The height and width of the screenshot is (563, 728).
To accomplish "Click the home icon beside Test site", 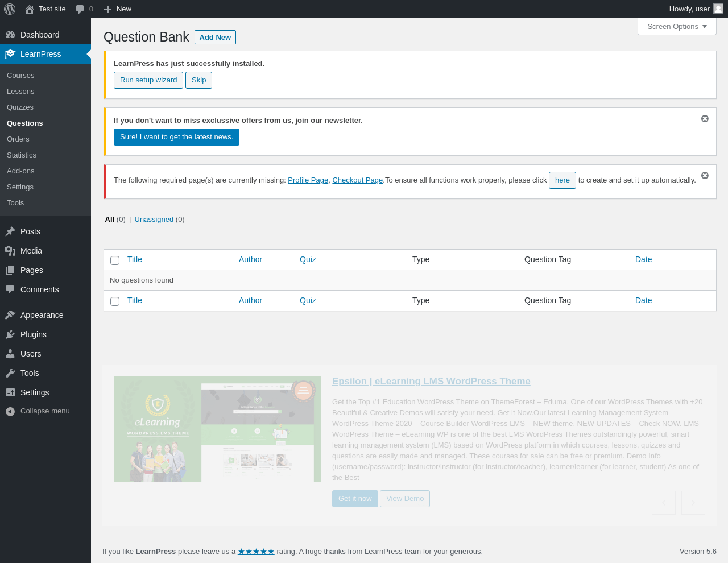I will click(30, 9).
